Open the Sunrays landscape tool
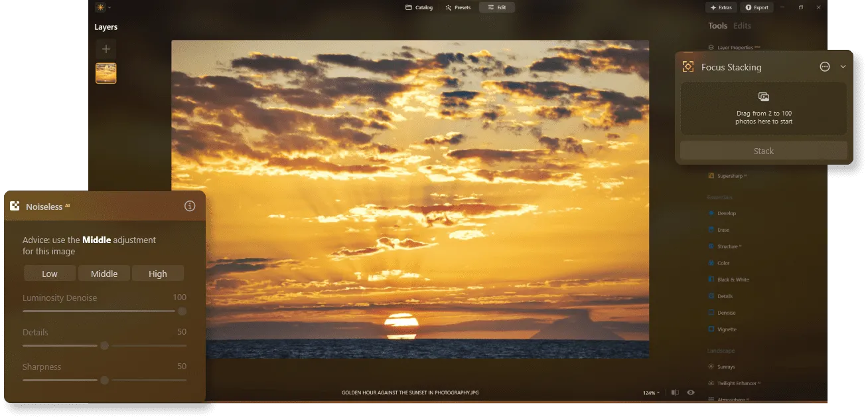Screen dimensions: 868x419 coord(725,367)
